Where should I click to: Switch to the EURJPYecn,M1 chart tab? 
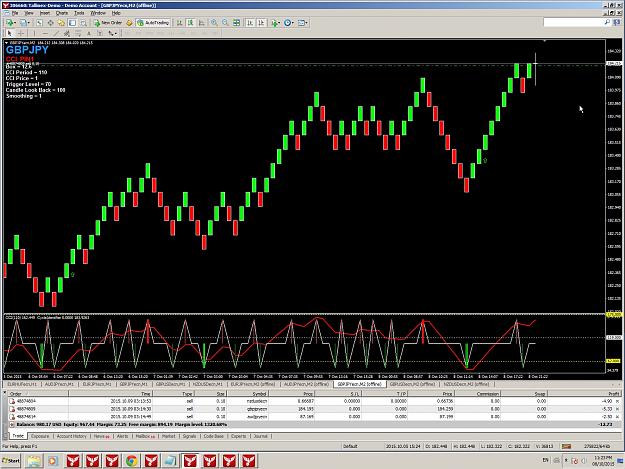point(97,384)
